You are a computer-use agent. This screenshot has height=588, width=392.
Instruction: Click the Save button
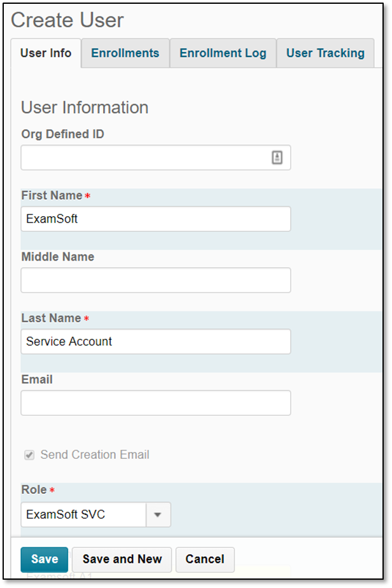45,559
